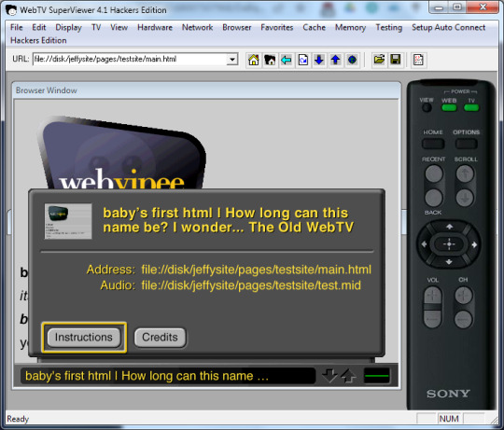The image size is (504, 430).
Task: Click the Browser Window panel title
Action: tap(47, 90)
